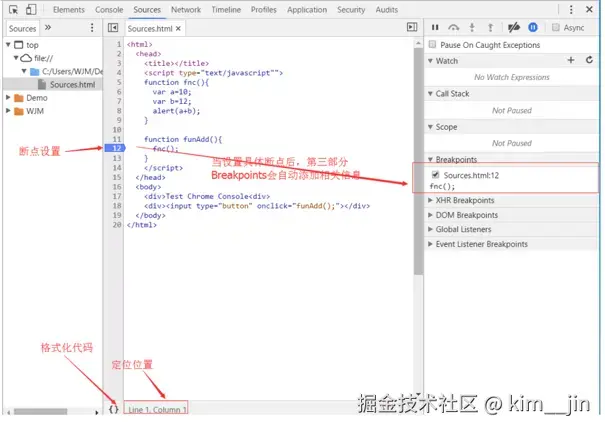
Task: Click line number 8 in gutter
Action: pos(119,111)
